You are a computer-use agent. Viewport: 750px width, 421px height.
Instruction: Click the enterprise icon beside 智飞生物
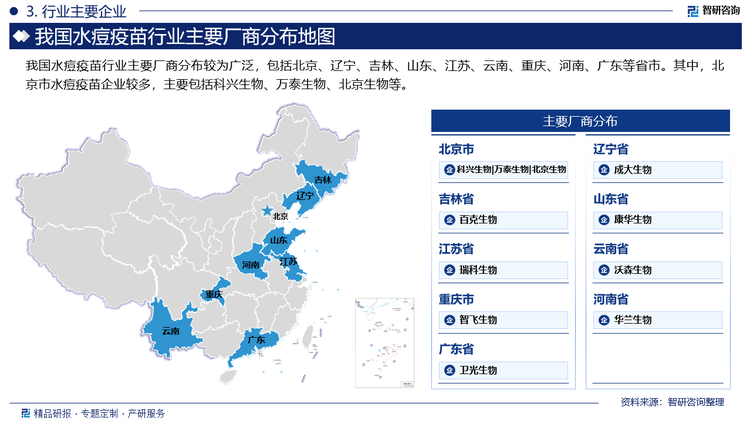(449, 320)
